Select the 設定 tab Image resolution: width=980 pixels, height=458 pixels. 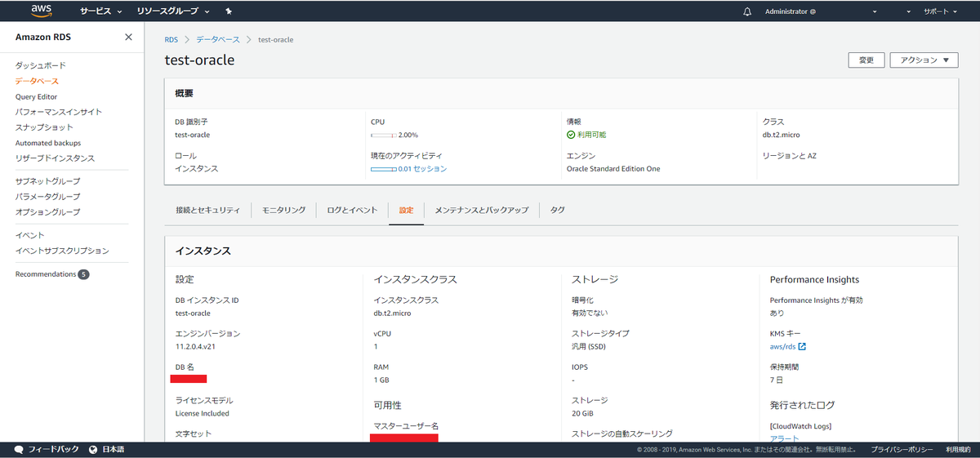click(406, 210)
